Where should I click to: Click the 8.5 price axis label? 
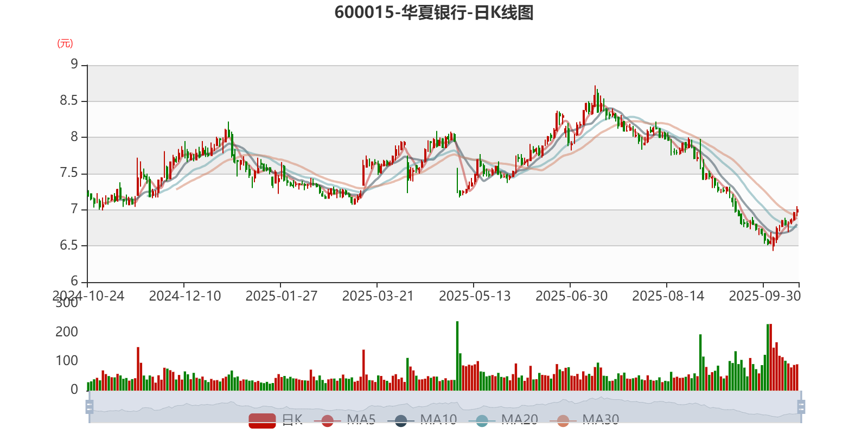point(69,101)
